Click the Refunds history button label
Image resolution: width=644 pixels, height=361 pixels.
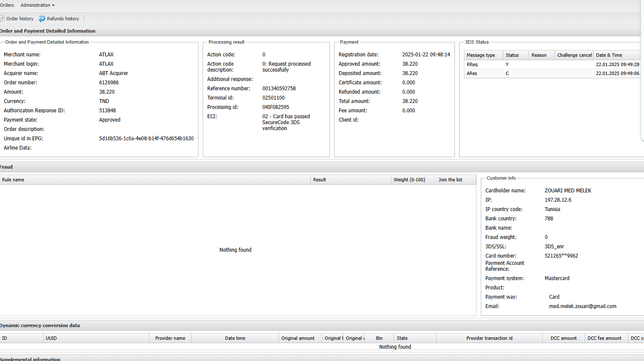(x=63, y=19)
